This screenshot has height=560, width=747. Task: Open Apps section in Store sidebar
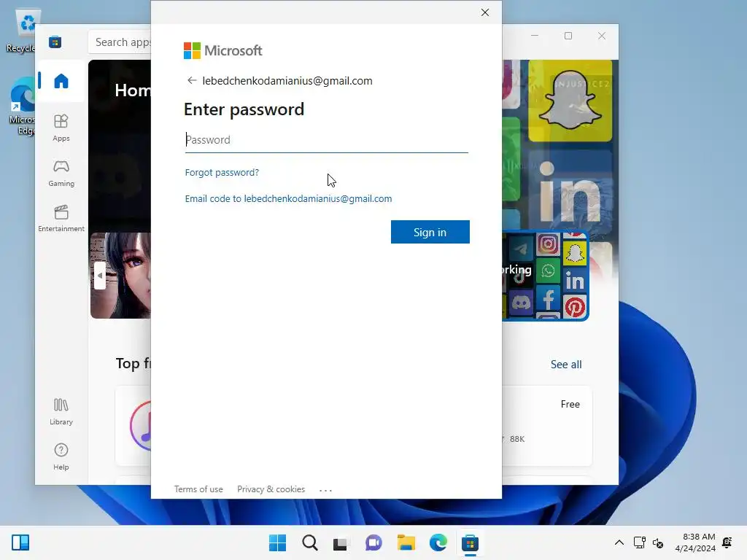61,128
